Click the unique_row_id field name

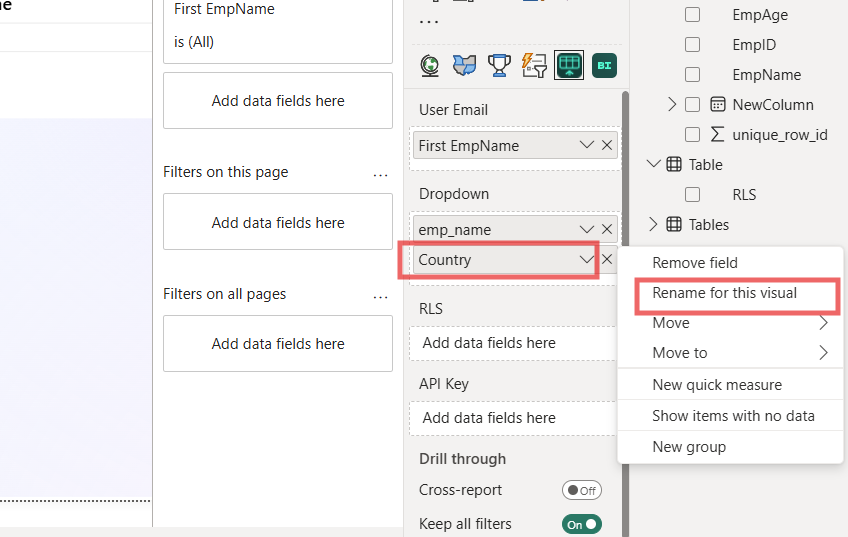tap(780, 134)
